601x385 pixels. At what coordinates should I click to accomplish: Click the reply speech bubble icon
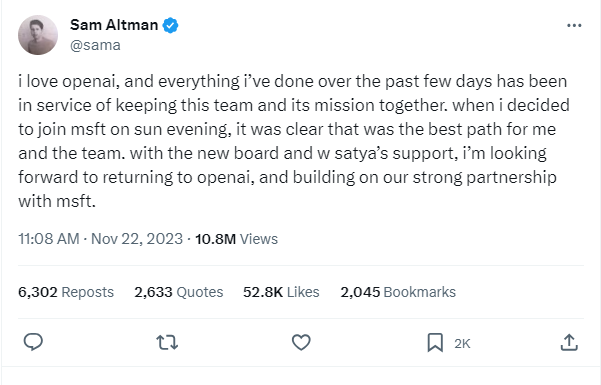[33, 342]
